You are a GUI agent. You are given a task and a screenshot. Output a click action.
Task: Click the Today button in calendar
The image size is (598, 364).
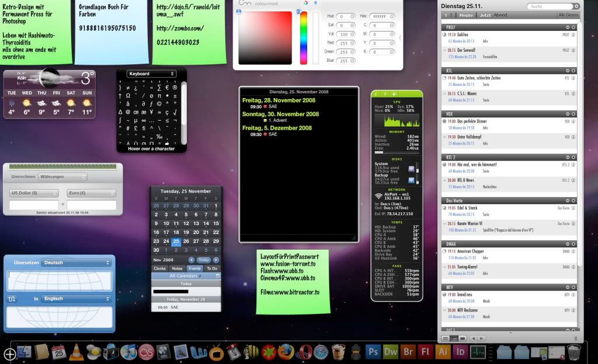click(x=203, y=260)
